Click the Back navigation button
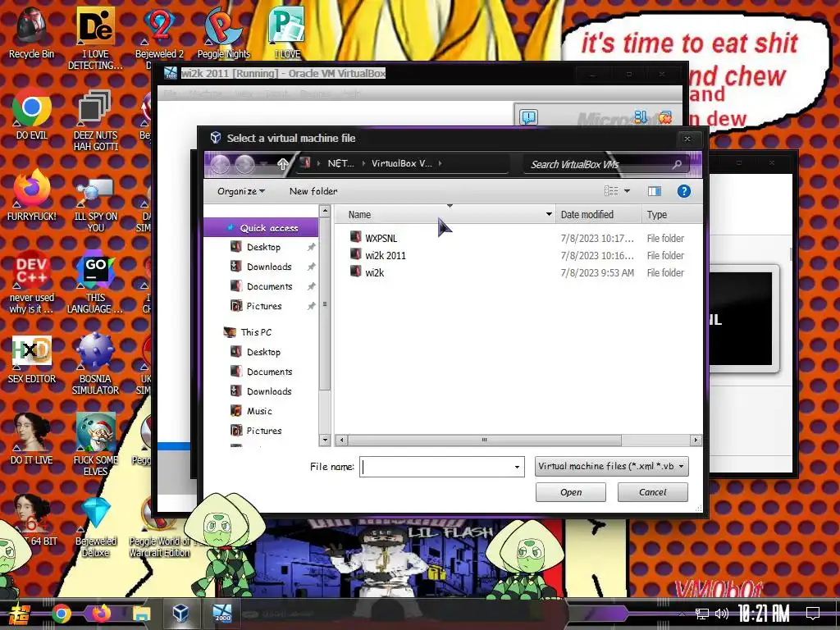Viewport: 840px width, 630px height. coord(220,164)
